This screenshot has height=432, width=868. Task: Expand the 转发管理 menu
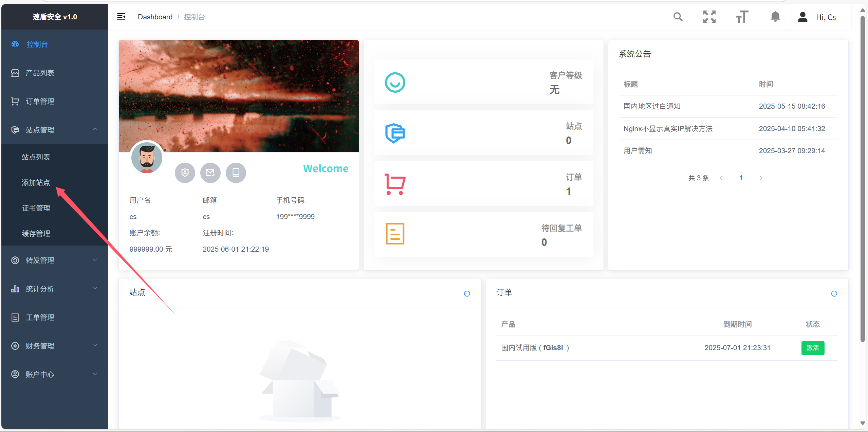click(x=40, y=260)
